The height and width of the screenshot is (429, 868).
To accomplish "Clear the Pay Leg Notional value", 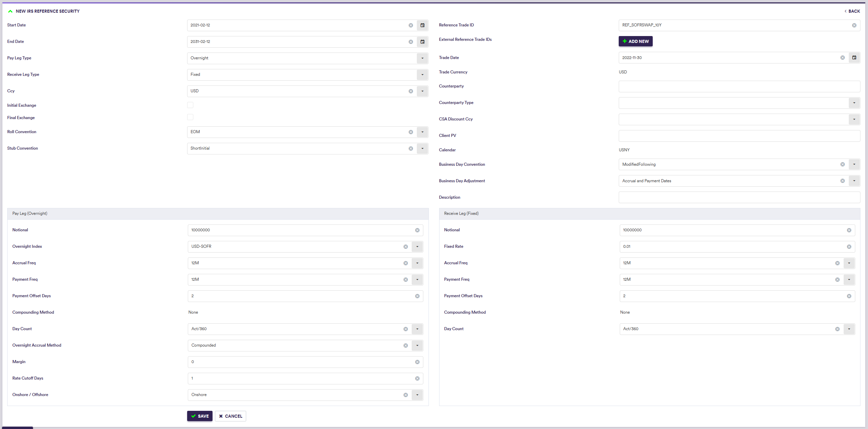I will pos(417,230).
